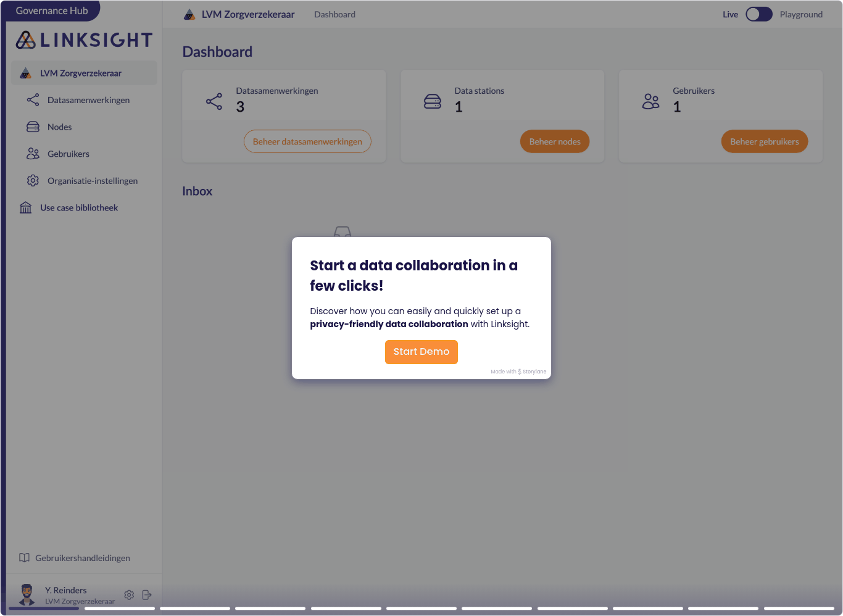Click the Playground label
This screenshot has height=616, width=843.
pyautogui.click(x=801, y=14)
